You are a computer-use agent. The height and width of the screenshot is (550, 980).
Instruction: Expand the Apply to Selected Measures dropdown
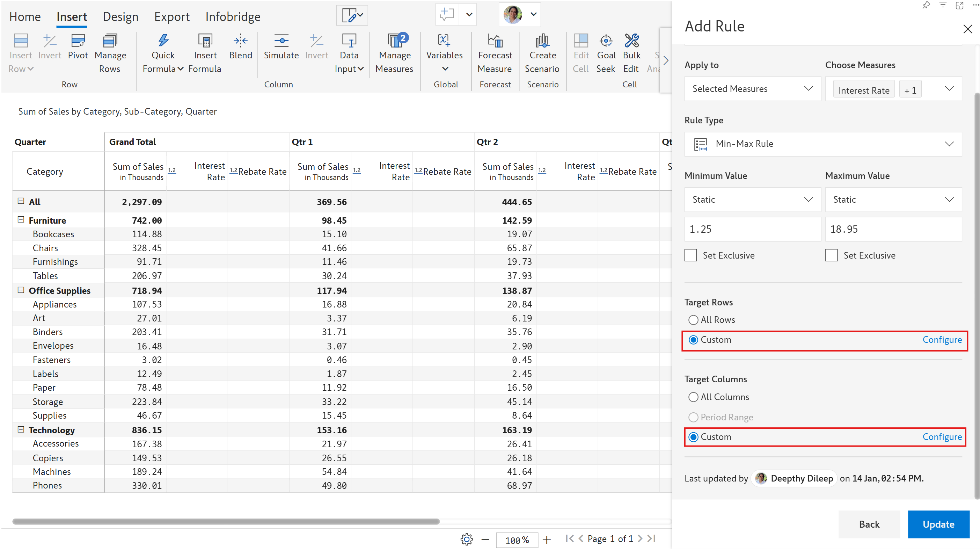752,89
